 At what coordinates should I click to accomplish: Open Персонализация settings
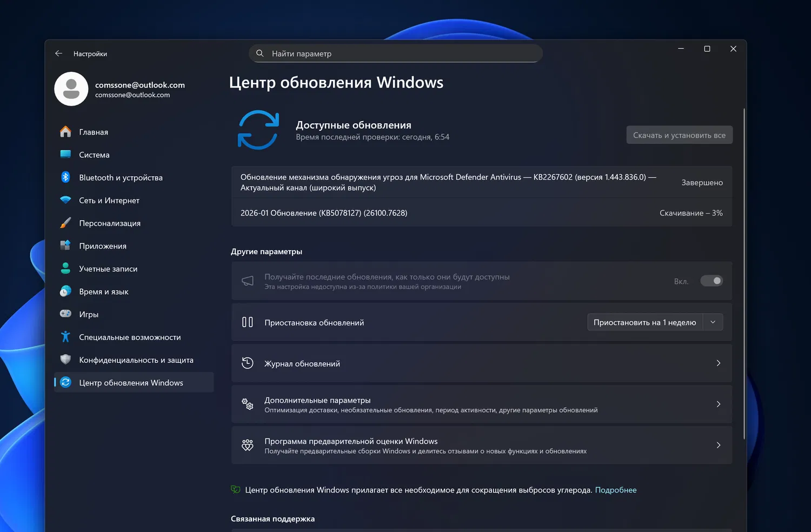pyautogui.click(x=134, y=223)
